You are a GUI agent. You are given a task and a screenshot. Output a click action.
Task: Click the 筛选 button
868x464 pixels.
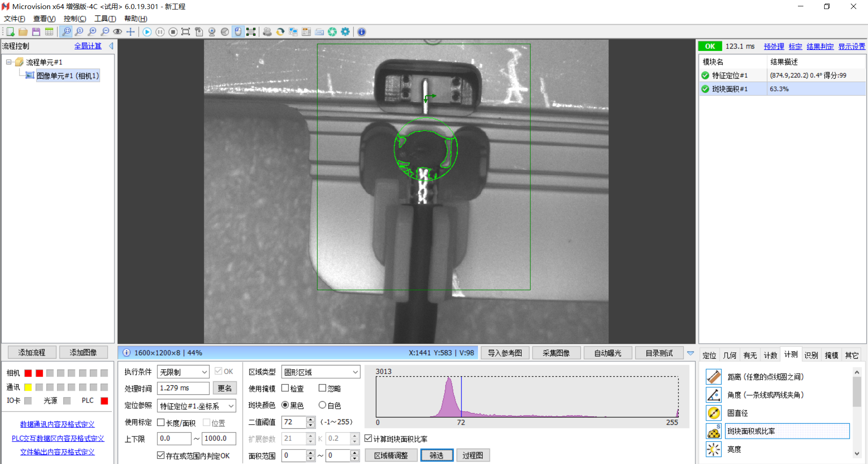tap(437, 455)
